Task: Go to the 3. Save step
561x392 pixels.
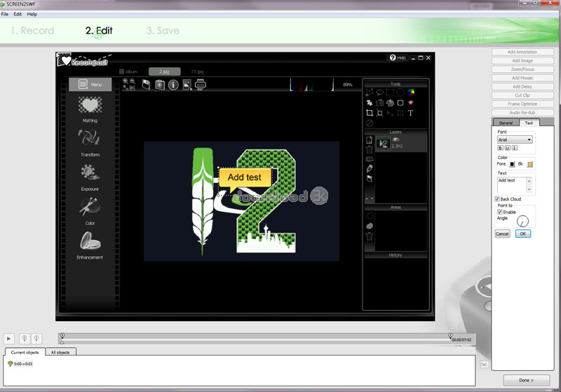Action: click(x=163, y=31)
